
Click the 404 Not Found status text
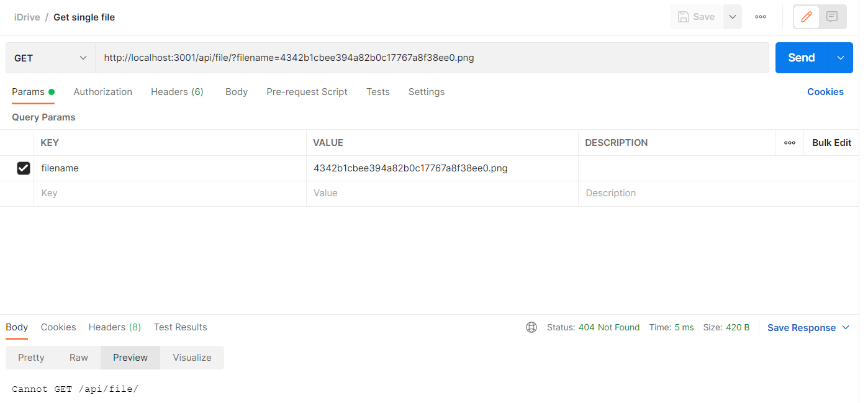pyautogui.click(x=609, y=327)
